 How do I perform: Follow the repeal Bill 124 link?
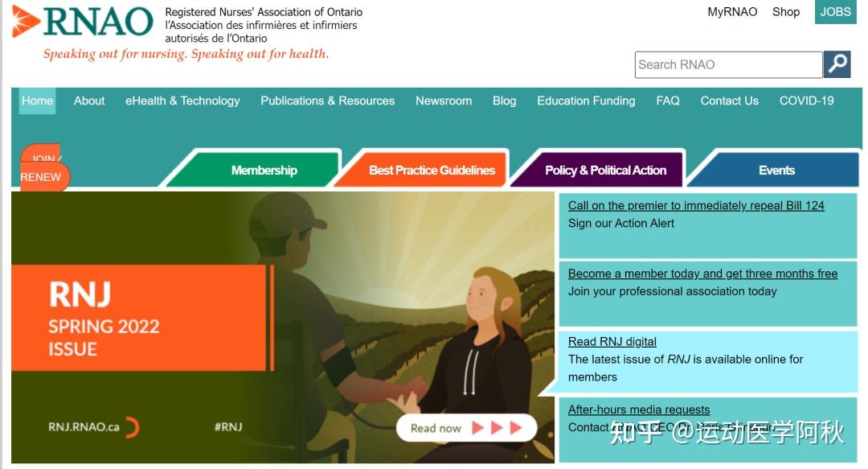696,206
